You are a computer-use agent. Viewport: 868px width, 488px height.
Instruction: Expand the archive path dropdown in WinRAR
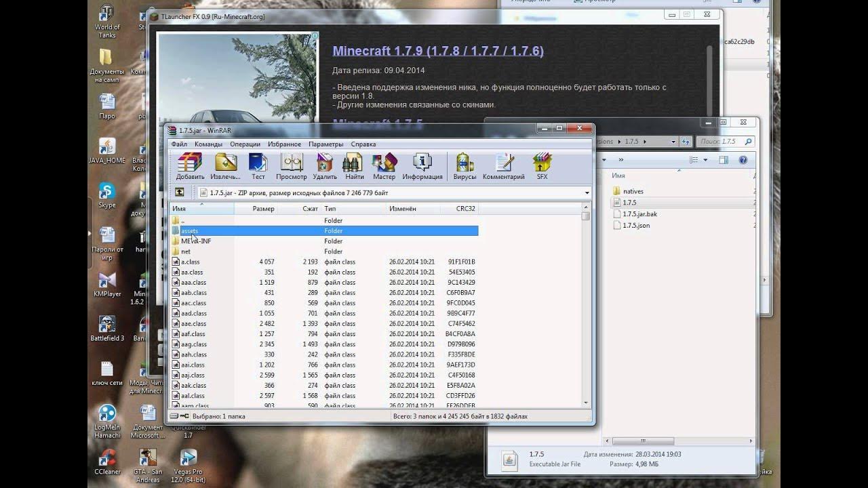587,192
